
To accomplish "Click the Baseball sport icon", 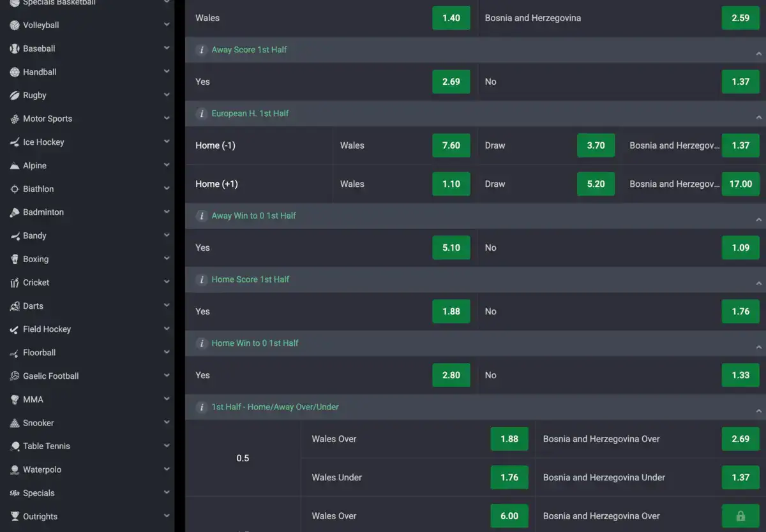I will (15, 48).
